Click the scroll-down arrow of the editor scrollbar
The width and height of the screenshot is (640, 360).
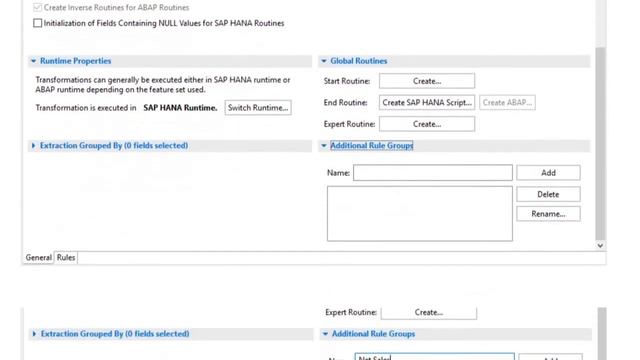pyautogui.click(x=600, y=245)
